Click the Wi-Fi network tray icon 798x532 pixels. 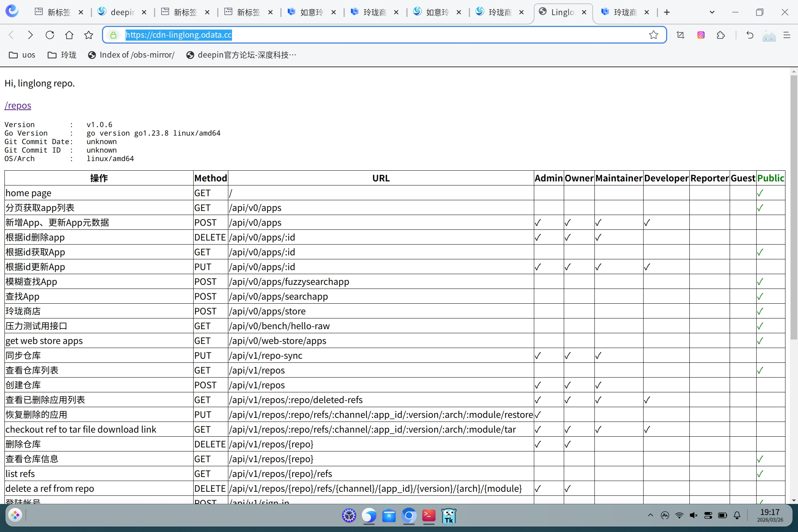(679, 515)
